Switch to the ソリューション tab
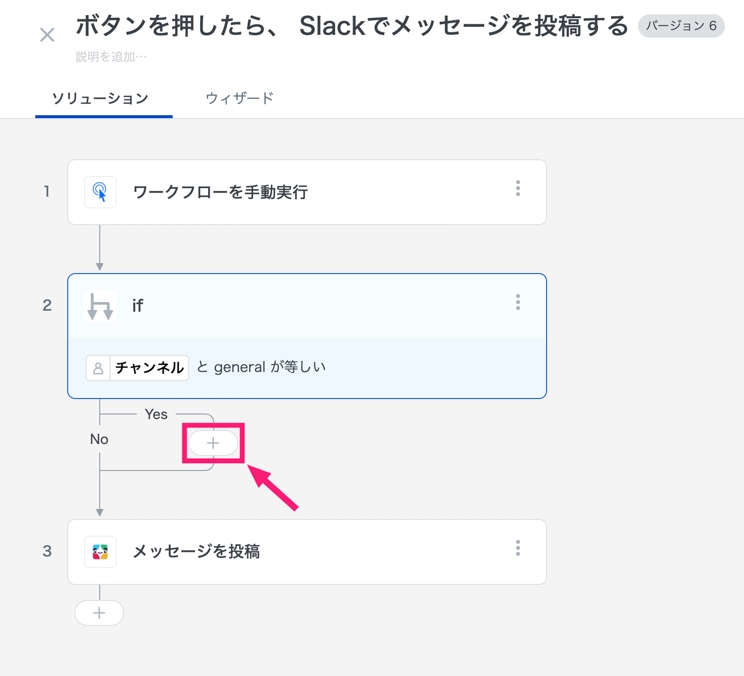This screenshot has width=744, height=676. coord(100,98)
